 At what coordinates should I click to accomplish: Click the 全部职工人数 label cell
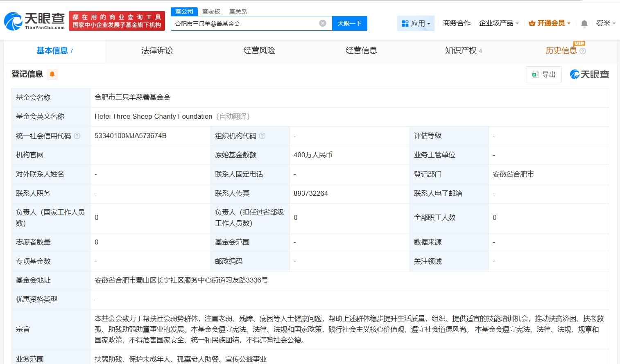tap(449, 218)
